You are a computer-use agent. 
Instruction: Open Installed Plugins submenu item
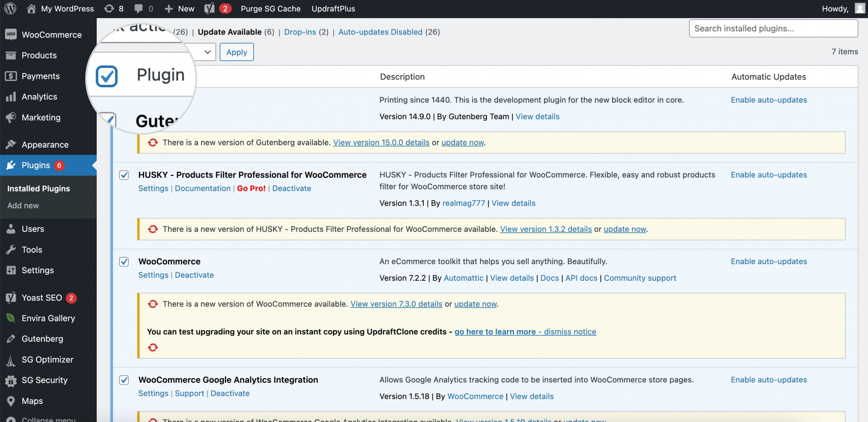[x=39, y=188]
